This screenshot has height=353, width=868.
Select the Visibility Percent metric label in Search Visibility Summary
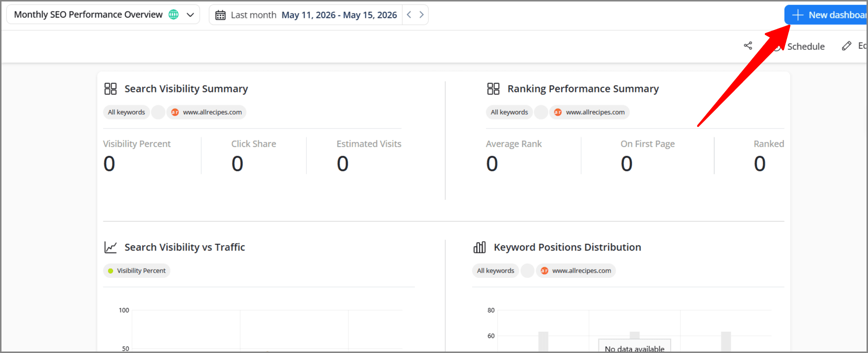[137, 144]
